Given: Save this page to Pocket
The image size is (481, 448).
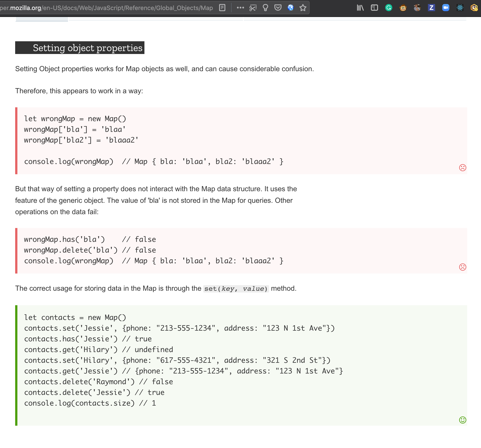Looking at the screenshot, I should click(278, 8).
